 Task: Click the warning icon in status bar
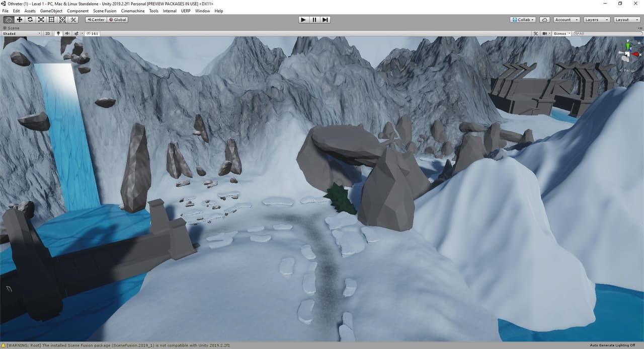point(3,345)
